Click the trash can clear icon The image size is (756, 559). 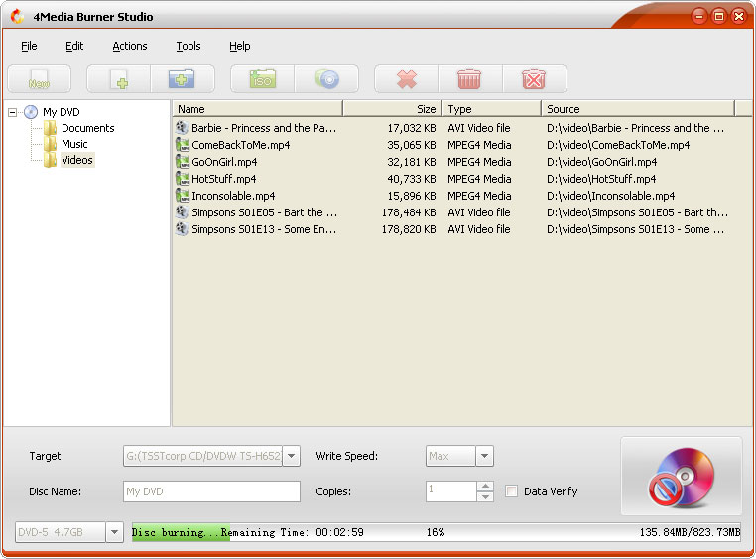pos(469,79)
